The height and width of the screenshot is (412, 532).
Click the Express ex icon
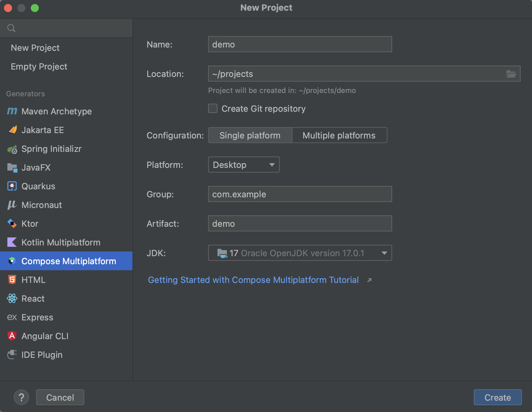[x=12, y=317]
